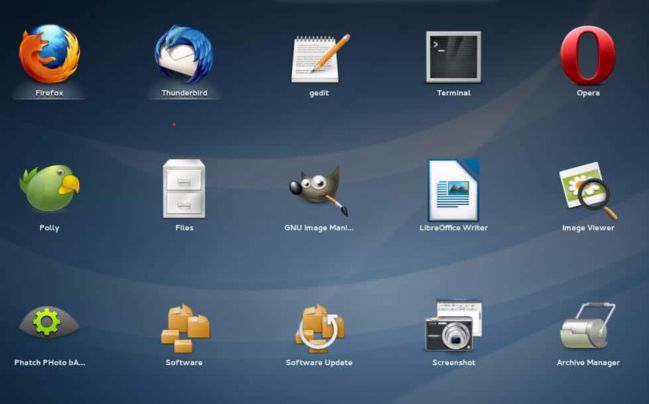Click the "Archive Manager" label
The width and height of the screenshot is (649, 404).
point(588,363)
